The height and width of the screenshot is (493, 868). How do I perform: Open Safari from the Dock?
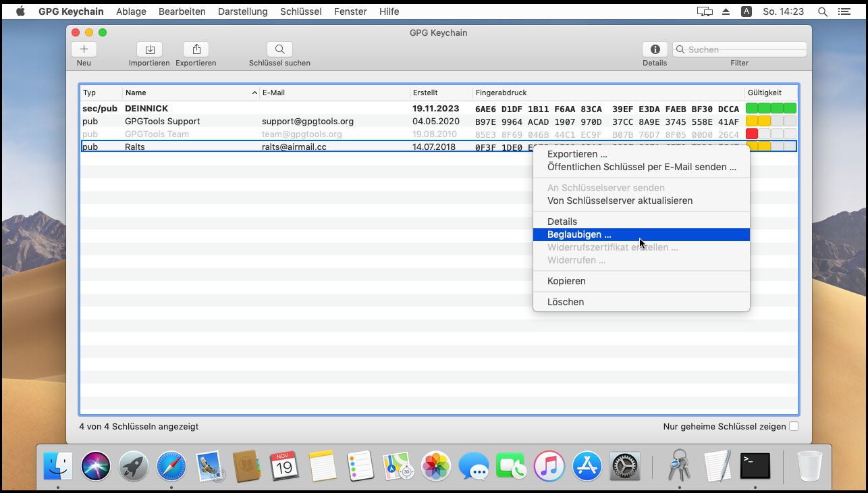point(171,466)
